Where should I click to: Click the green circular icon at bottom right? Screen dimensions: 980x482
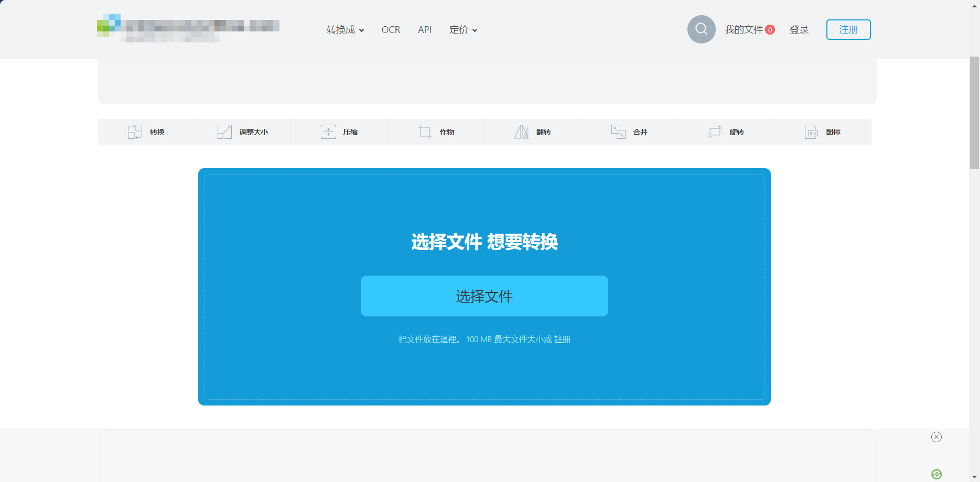point(936,474)
